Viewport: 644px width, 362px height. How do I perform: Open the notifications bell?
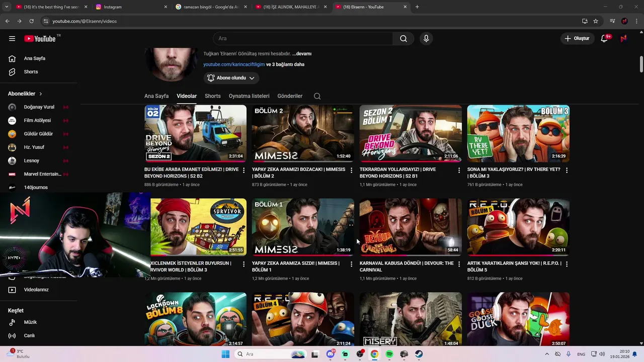click(x=605, y=39)
